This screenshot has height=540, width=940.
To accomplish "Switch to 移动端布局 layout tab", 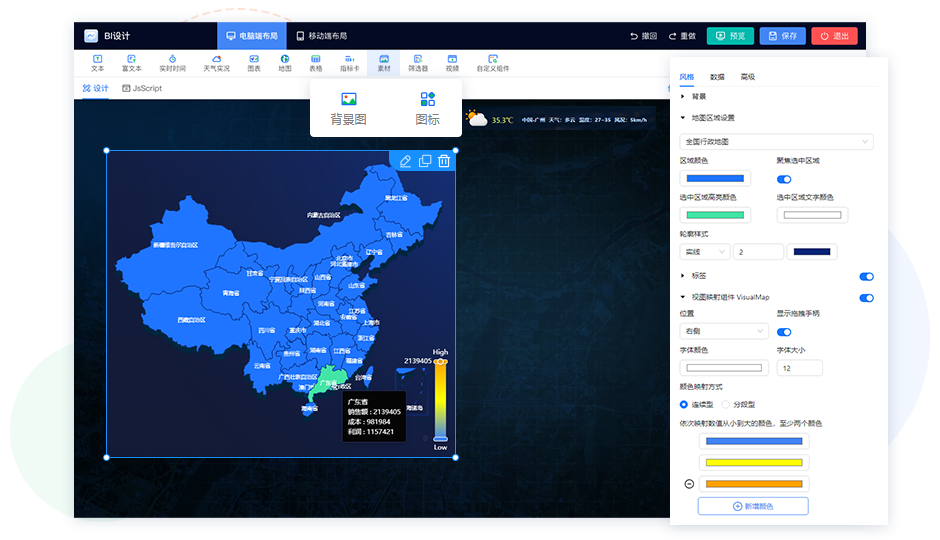I will [322, 36].
